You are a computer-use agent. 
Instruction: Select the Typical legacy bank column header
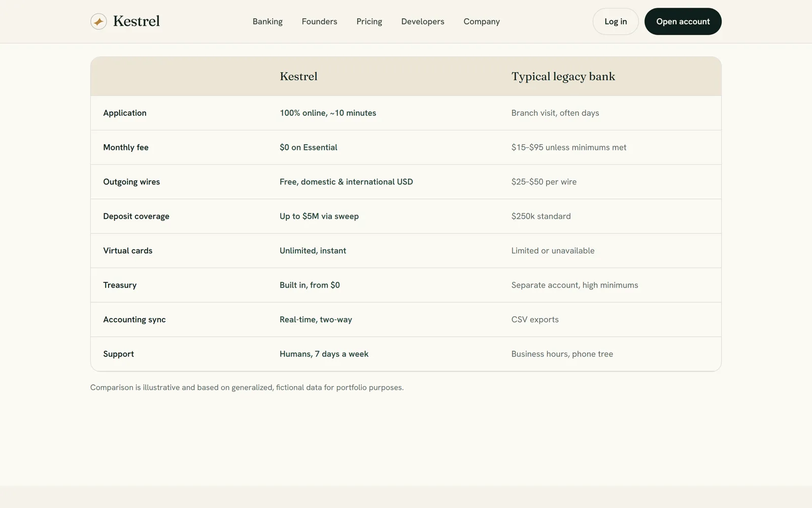pyautogui.click(x=563, y=76)
